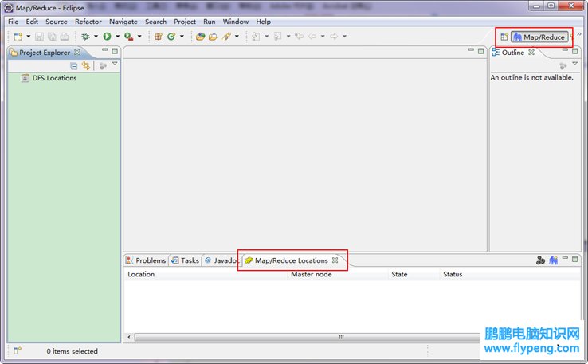The image size is (588, 364).
Task: Switch to the Problems tab
Action: (146, 260)
